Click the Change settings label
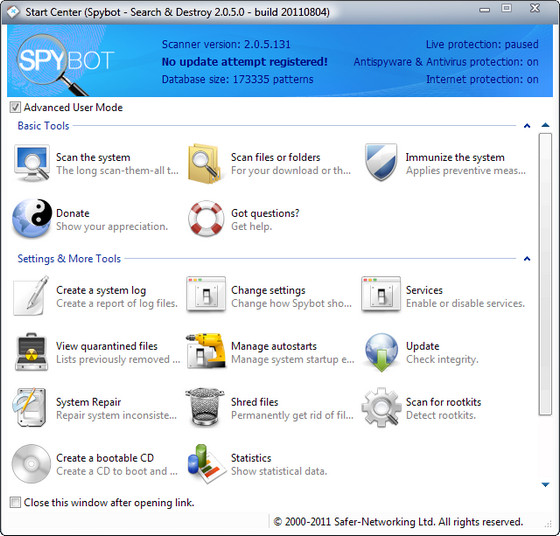 [268, 290]
